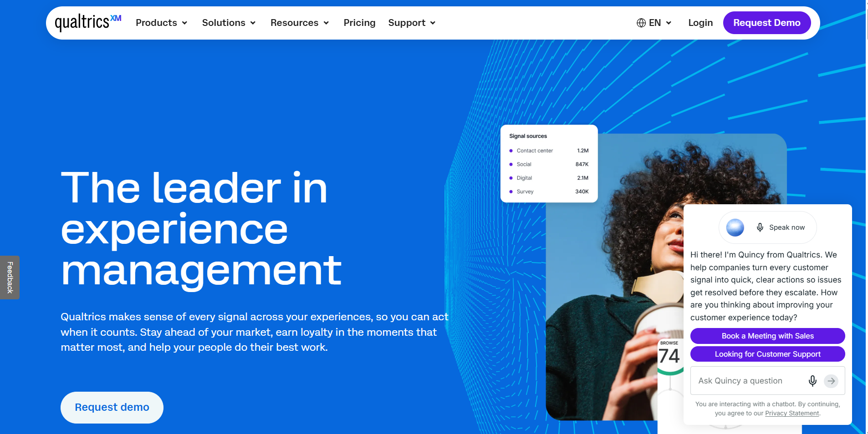
Task: Open the Products menu
Action: click(x=162, y=23)
